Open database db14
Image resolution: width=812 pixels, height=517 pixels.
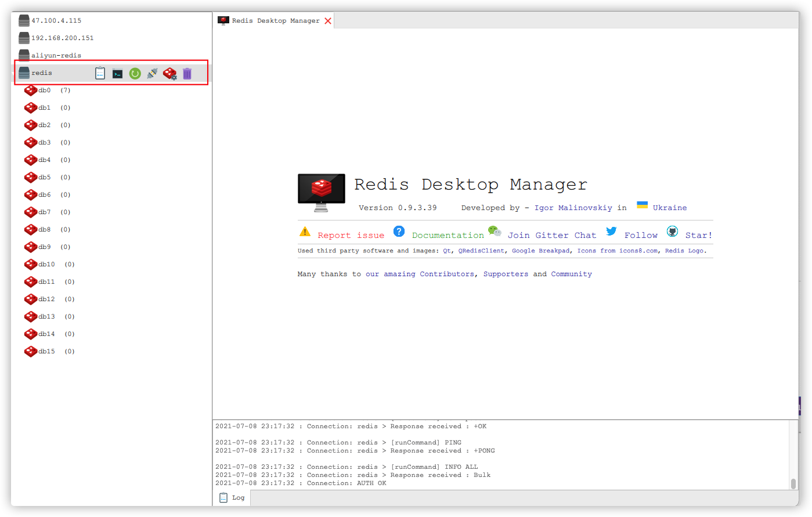pos(49,334)
